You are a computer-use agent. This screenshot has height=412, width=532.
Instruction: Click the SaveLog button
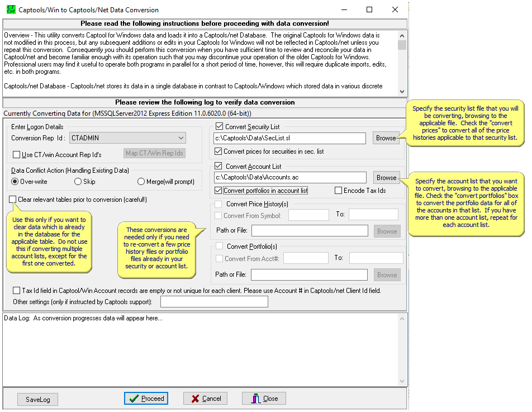tap(37, 400)
